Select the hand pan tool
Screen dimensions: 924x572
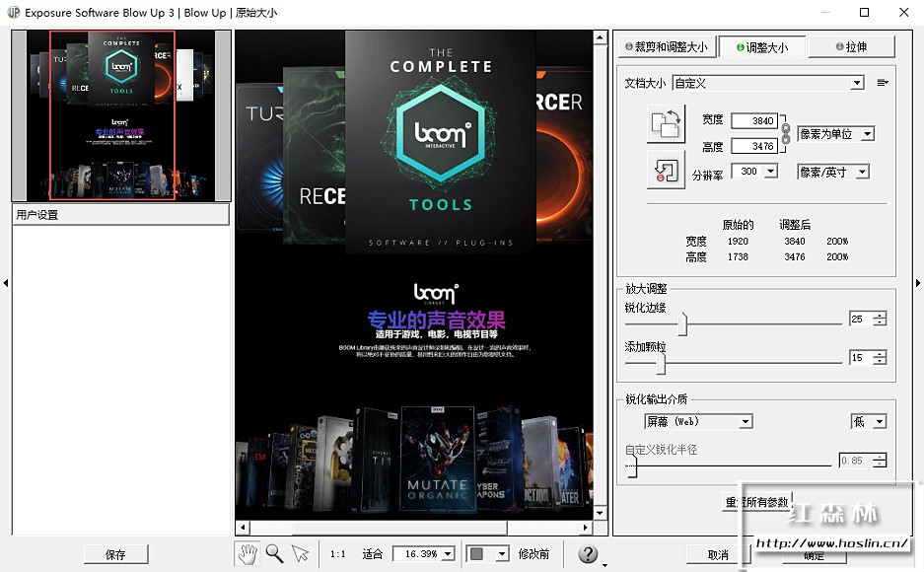[248, 554]
